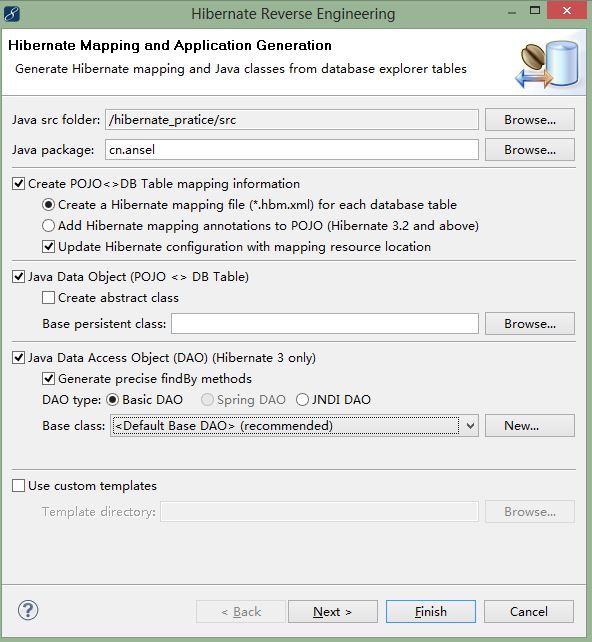Click the MyEclipse app icon in title bar

click(12, 14)
